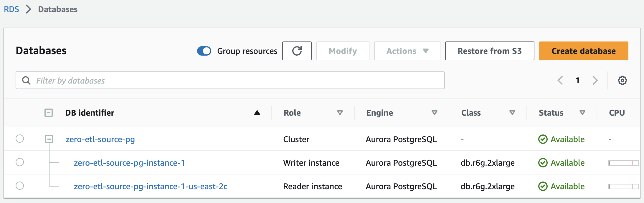Sort by DB identifier ascending arrow
The image size is (644, 203).
point(257,113)
